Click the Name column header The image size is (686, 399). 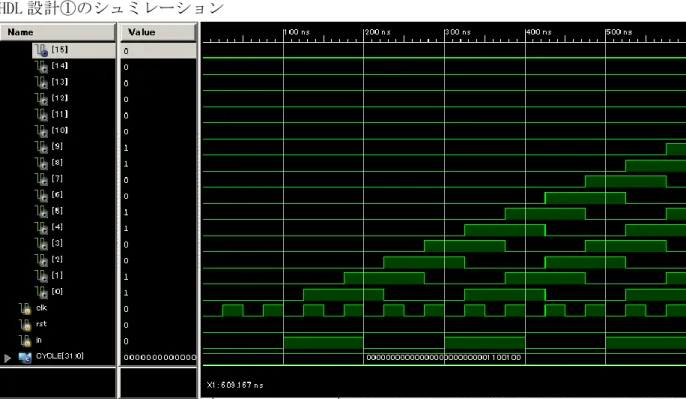coord(58,32)
